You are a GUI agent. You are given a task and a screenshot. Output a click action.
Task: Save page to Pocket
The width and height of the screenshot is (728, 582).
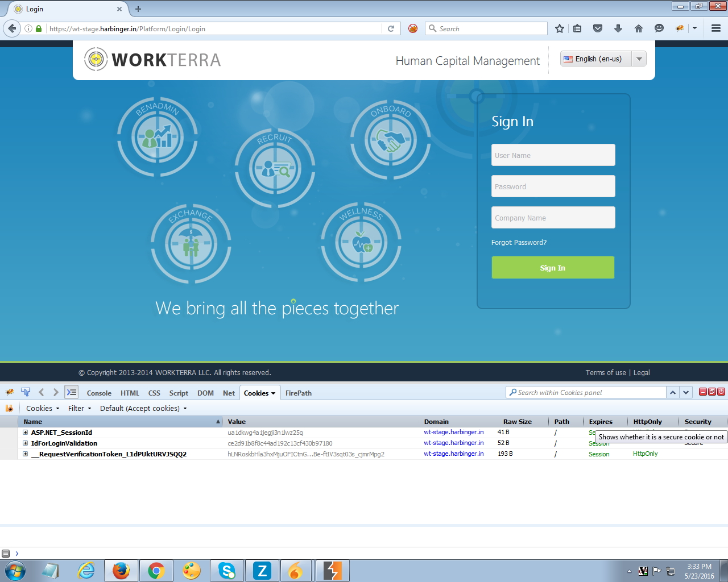coord(598,28)
